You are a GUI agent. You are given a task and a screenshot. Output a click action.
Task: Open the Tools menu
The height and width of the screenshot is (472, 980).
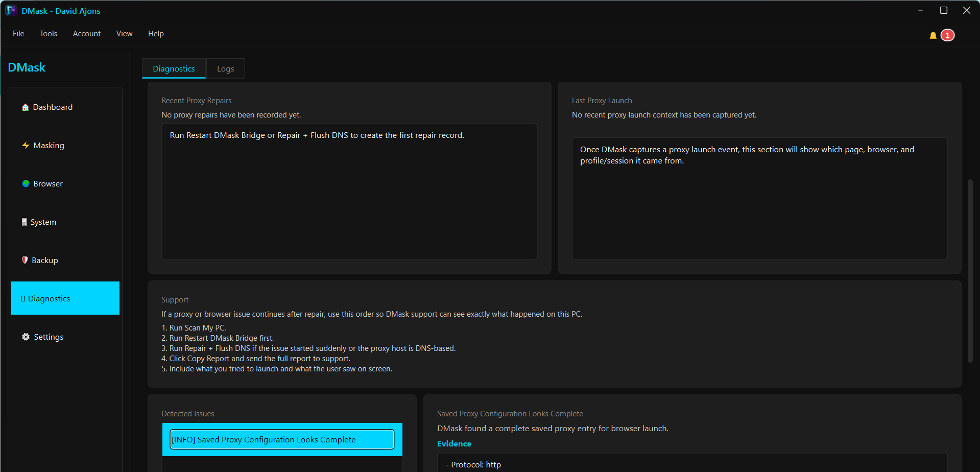tap(49, 34)
